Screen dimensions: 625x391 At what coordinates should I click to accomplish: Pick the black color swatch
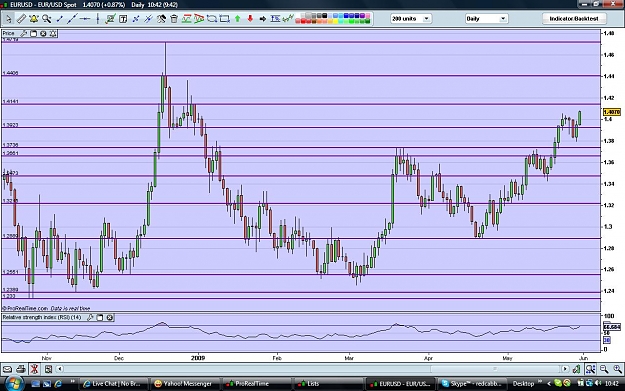pyautogui.click(x=324, y=16)
